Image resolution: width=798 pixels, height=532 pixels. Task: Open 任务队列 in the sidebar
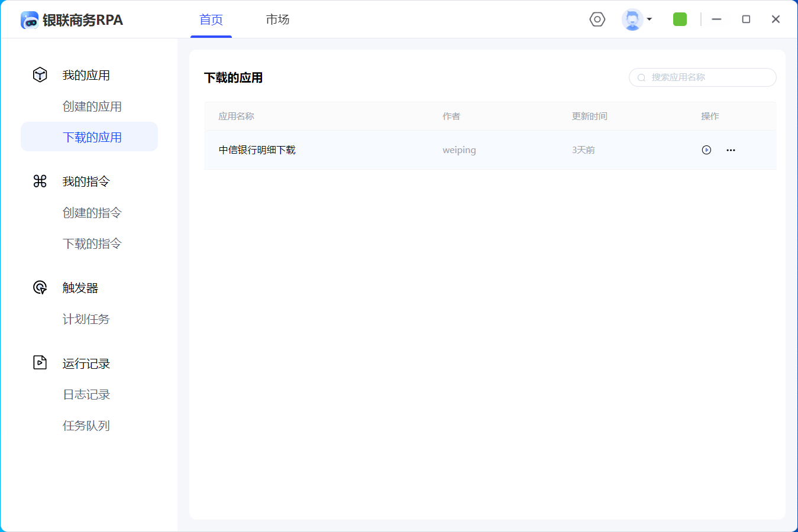(x=86, y=426)
